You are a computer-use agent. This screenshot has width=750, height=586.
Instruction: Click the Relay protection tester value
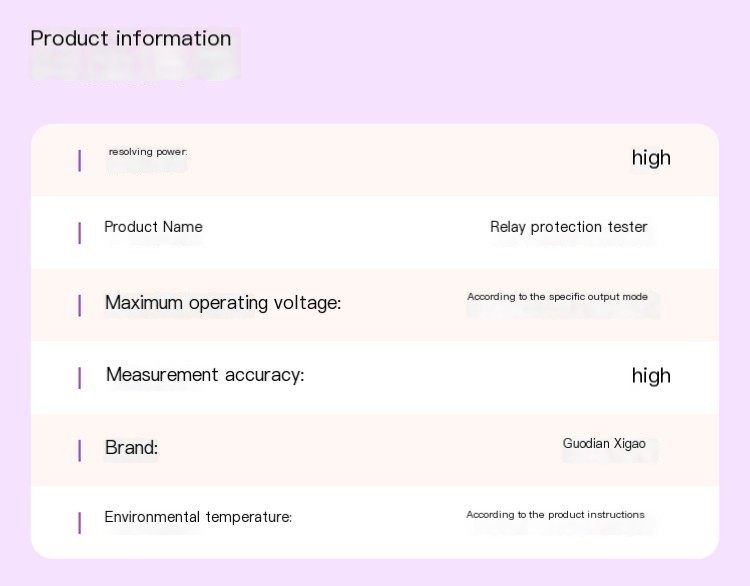[x=569, y=227]
